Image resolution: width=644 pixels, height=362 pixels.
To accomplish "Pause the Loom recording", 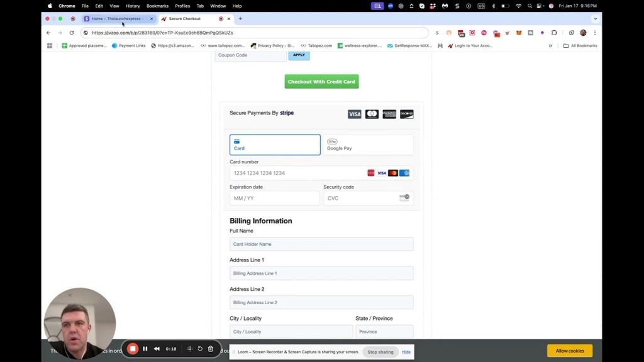I will 145,349.
